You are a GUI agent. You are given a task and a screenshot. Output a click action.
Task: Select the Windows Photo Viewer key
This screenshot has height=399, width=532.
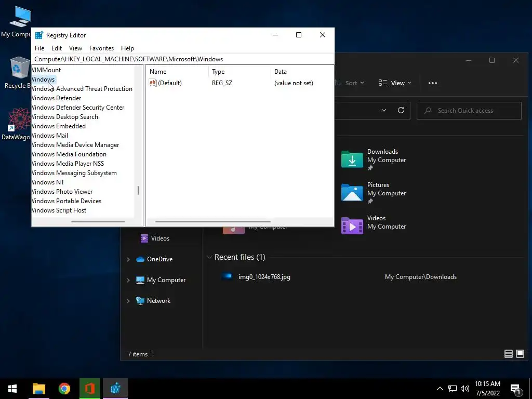coord(62,192)
